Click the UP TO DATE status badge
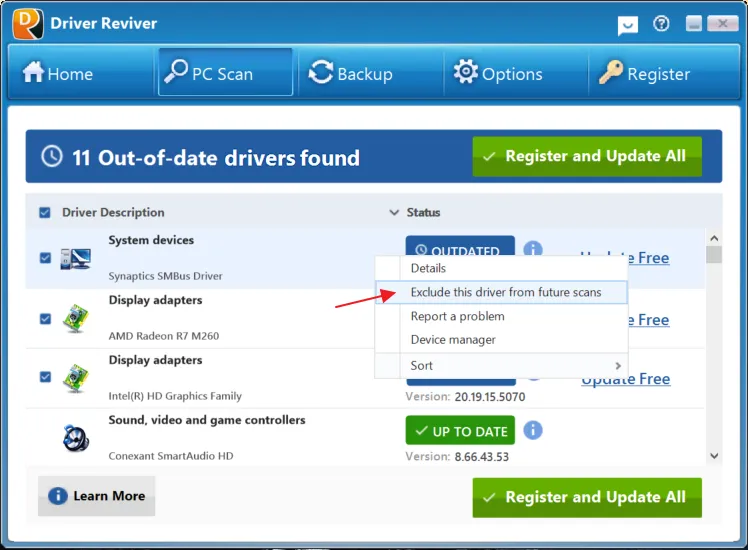 click(460, 431)
